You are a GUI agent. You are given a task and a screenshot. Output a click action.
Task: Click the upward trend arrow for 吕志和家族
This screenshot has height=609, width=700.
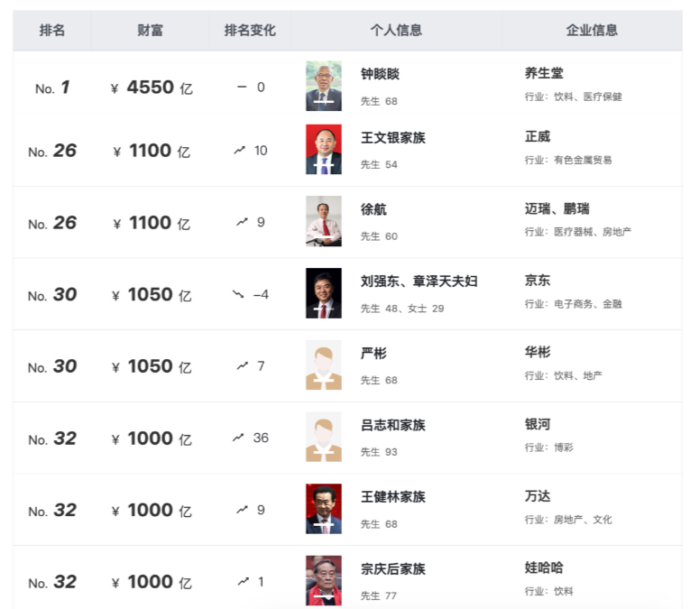pos(238,438)
